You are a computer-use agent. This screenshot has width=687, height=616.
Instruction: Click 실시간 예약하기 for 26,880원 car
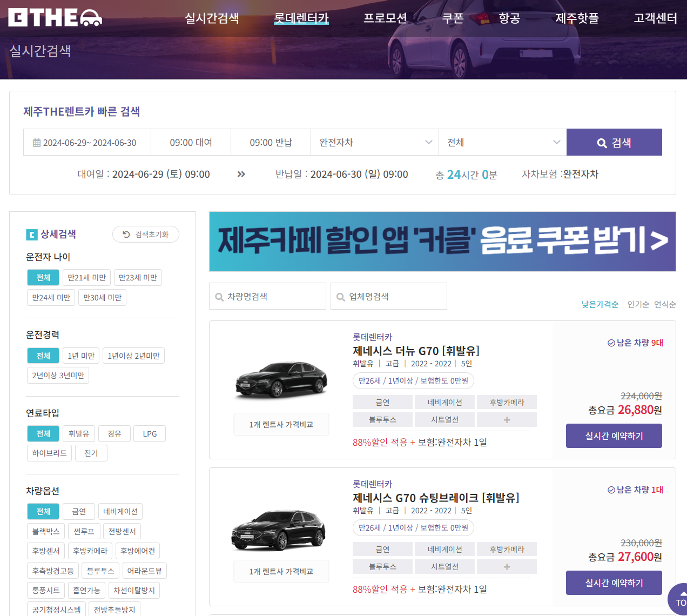[614, 436]
